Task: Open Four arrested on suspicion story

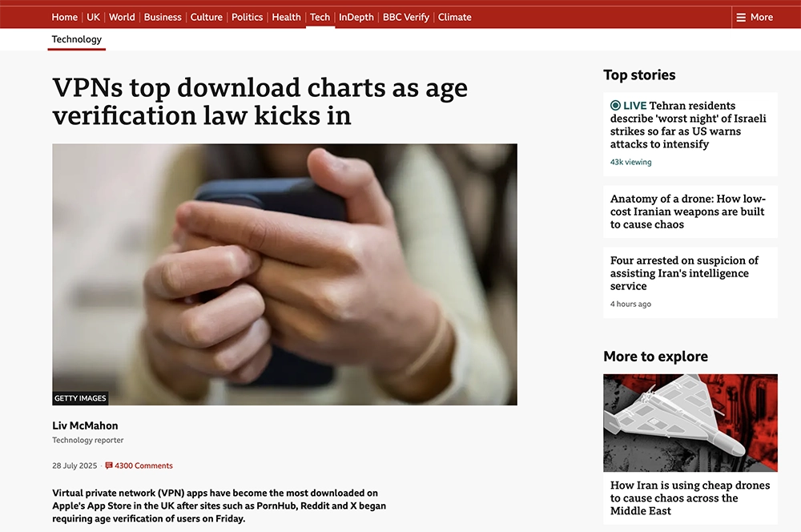Action: (x=684, y=273)
